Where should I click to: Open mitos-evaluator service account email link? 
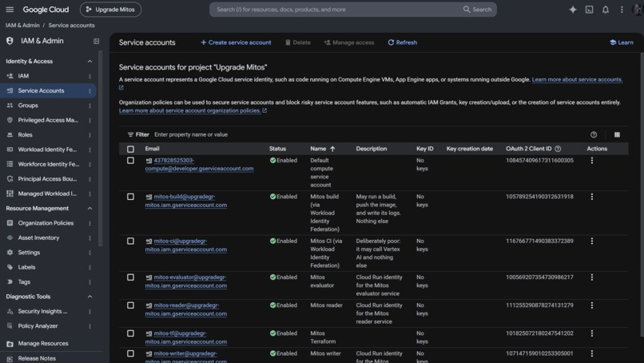186,281
